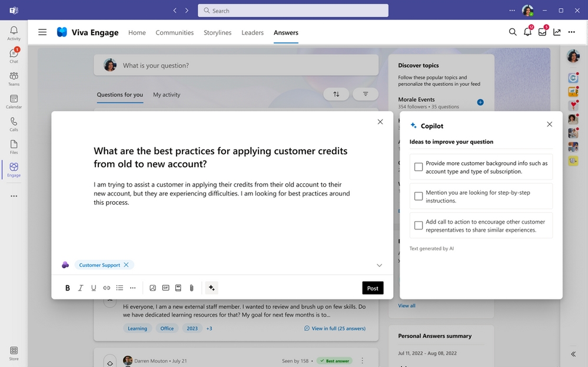The width and height of the screenshot is (588, 367).
Task: Go to the Storylines tab
Action: coord(218,32)
